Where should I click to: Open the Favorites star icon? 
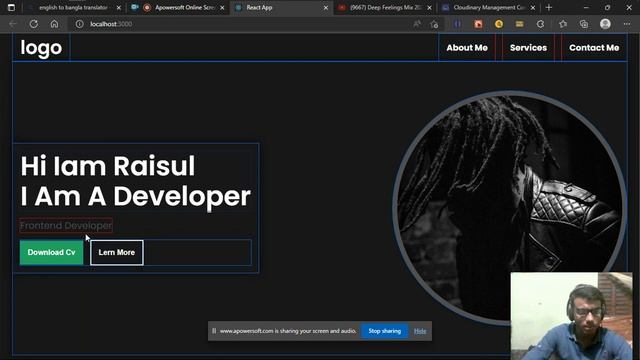(563, 24)
